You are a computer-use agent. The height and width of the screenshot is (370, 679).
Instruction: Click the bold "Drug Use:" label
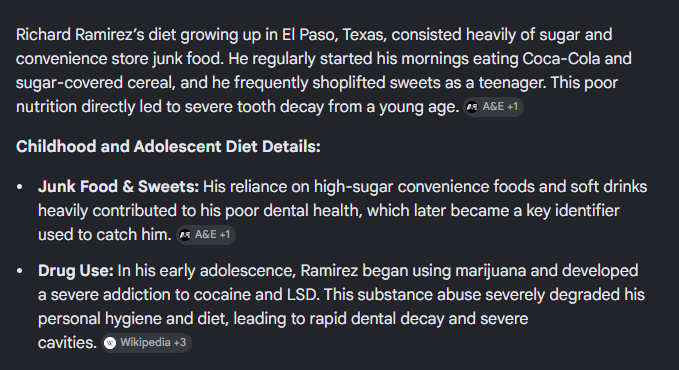click(75, 271)
